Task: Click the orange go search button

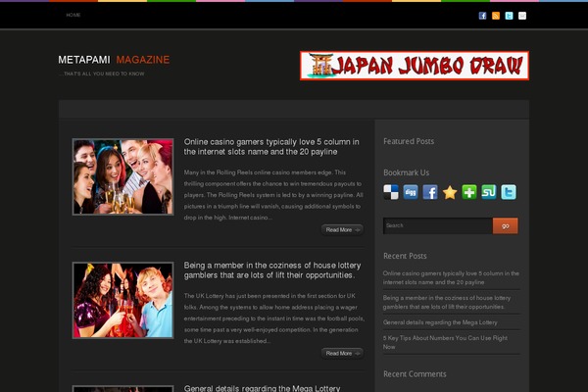Action: click(505, 225)
